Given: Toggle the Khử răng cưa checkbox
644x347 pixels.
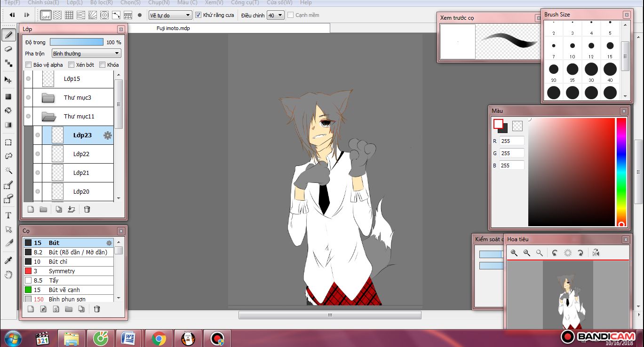Looking at the screenshot, I should [198, 15].
